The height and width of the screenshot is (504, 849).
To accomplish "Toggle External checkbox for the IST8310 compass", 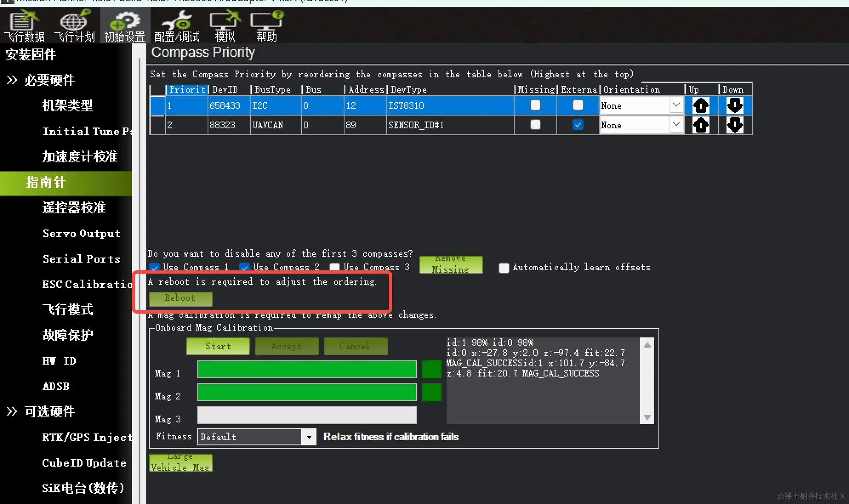I will 578,105.
